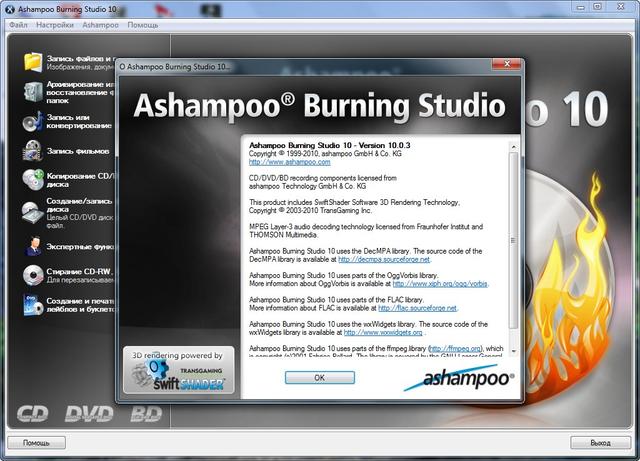
Task: Select the safe icon for archive backup
Action: 33,91
